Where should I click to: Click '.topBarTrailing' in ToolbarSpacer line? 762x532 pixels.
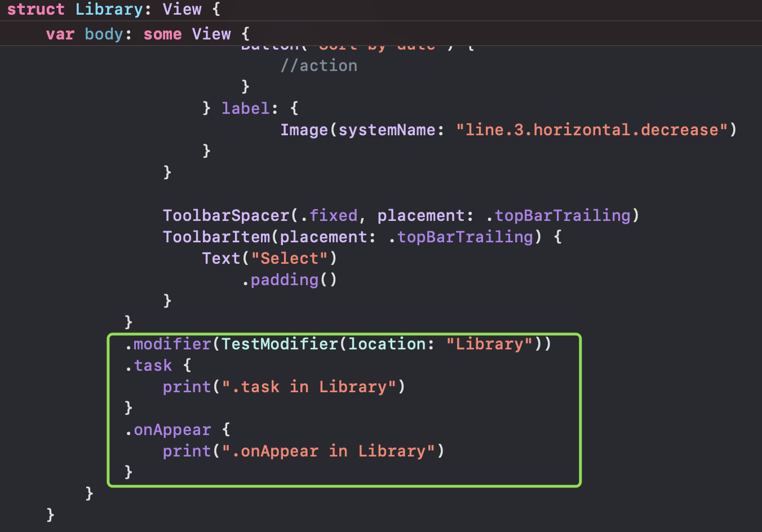(x=558, y=215)
